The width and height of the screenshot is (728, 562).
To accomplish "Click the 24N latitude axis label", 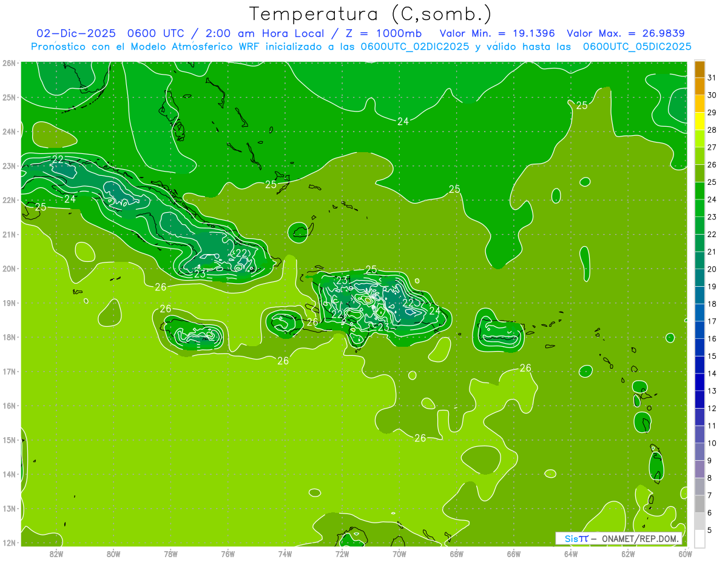I will coord(9,132).
